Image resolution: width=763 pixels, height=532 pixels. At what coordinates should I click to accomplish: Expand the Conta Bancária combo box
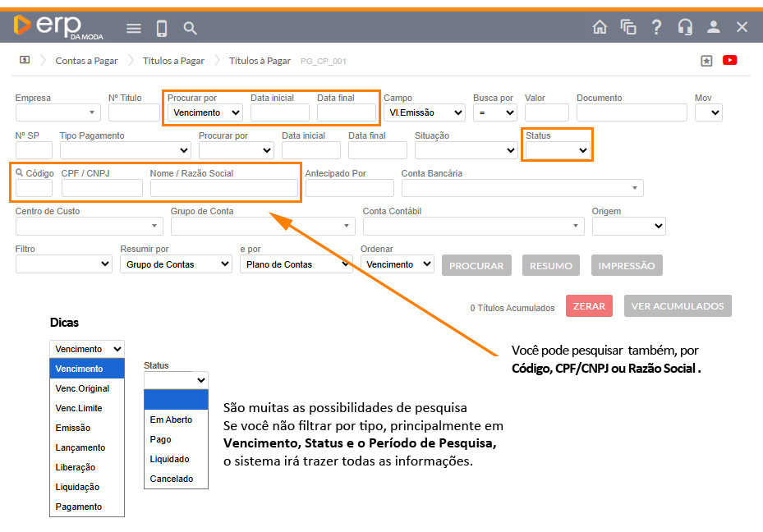[522, 188]
